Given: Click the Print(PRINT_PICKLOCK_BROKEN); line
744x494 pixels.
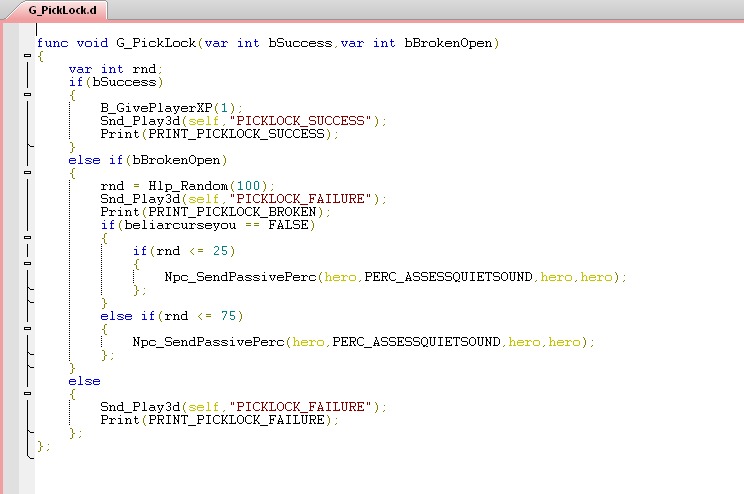Looking at the screenshot, I should tap(215, 212).
